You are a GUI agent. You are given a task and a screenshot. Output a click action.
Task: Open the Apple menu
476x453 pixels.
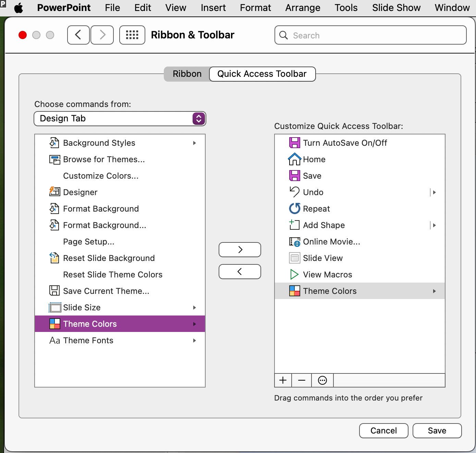19,8
